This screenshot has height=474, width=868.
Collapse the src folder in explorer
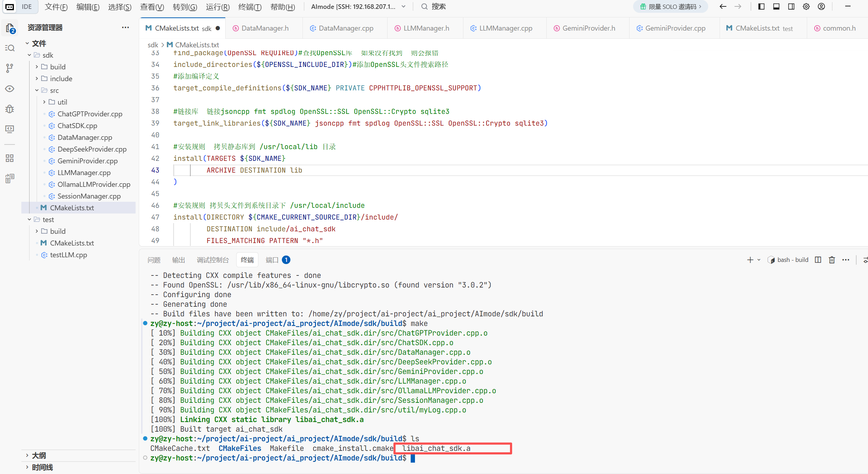tap(37, 90)
